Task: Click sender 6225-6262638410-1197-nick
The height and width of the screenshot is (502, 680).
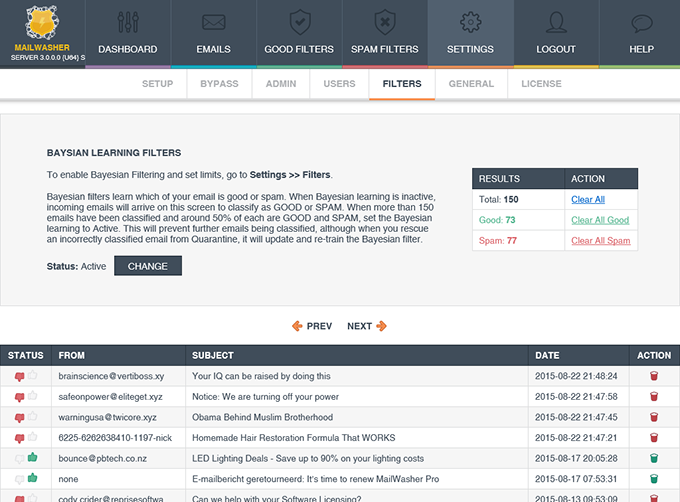Action: pos(115,438)
